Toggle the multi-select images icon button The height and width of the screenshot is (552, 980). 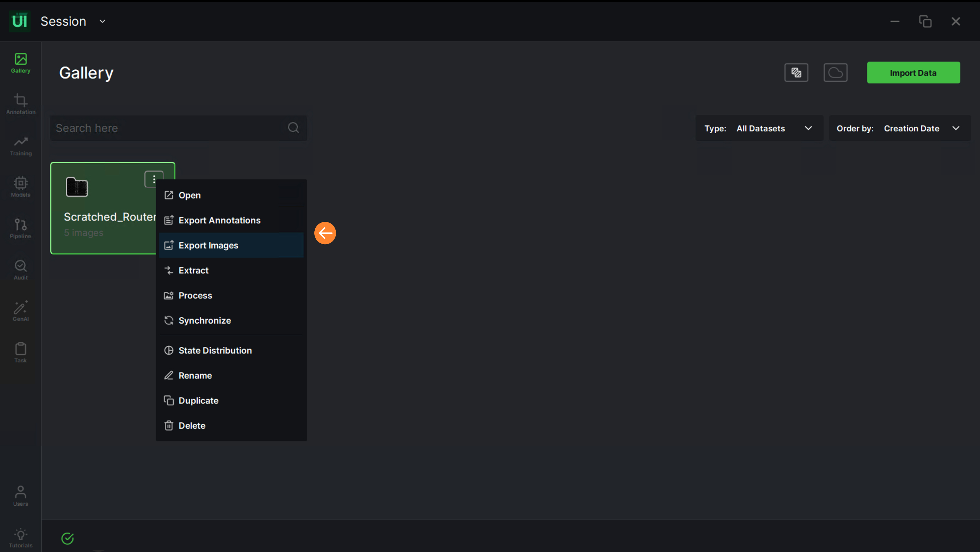click(796, 72)
